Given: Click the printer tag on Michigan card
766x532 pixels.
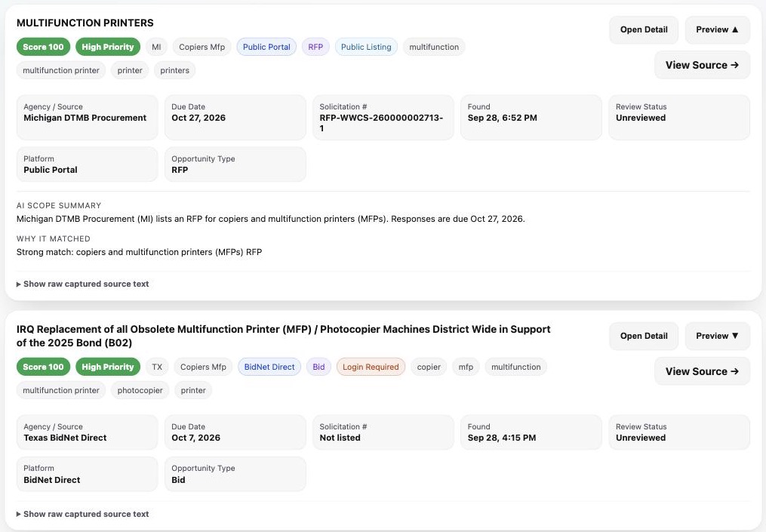Looking at the screenshot, I should [130, 70].
